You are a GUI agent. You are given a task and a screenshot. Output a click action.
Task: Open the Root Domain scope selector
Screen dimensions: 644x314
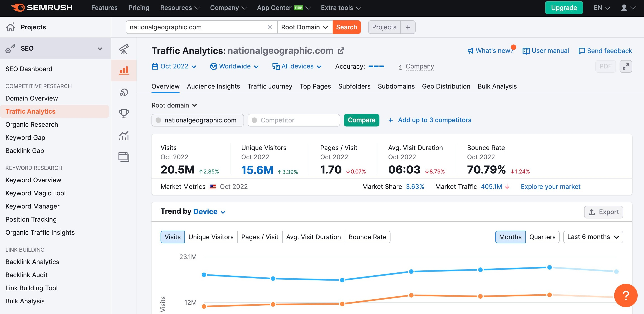305,27
